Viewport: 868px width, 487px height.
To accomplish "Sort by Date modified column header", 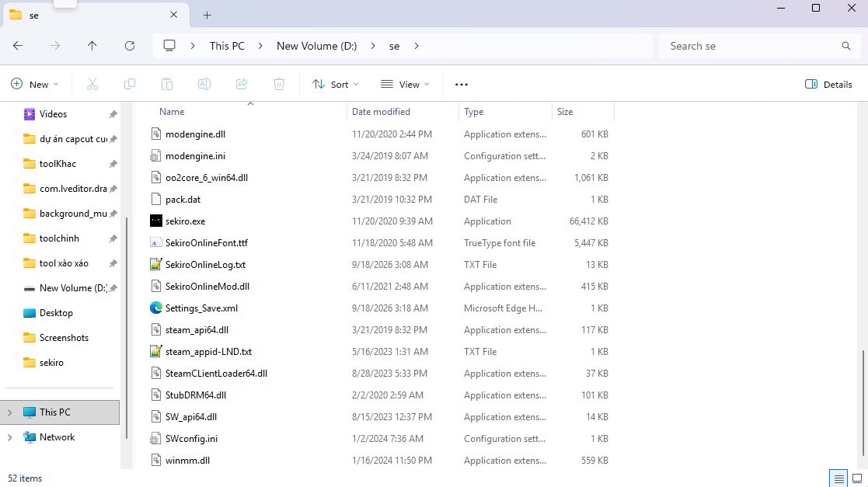I will tap(381, 111).
